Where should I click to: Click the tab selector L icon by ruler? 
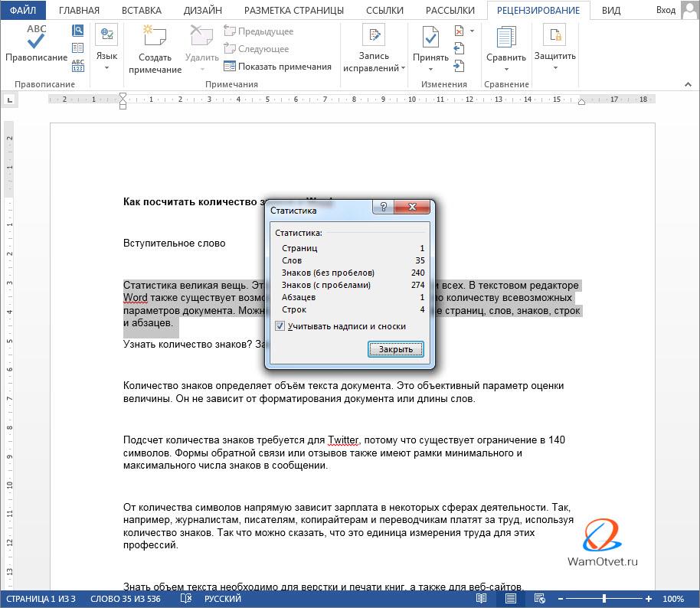(10, 100)
